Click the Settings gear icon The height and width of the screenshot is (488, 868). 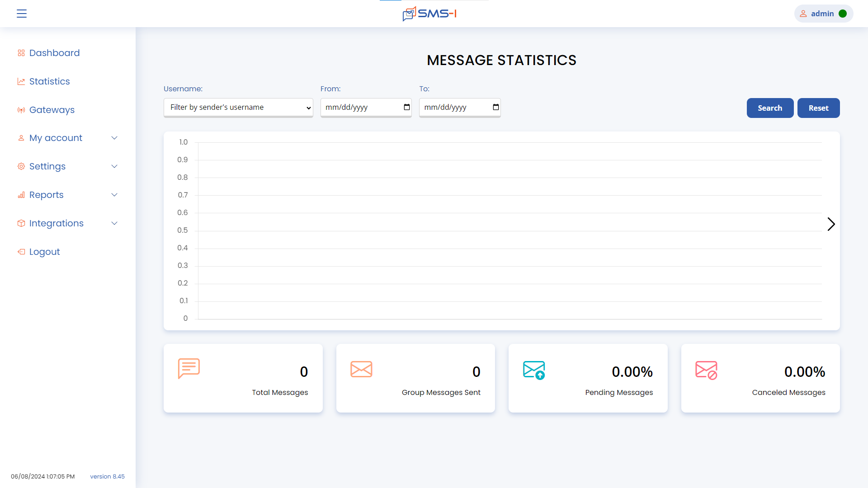pos(21,166)
